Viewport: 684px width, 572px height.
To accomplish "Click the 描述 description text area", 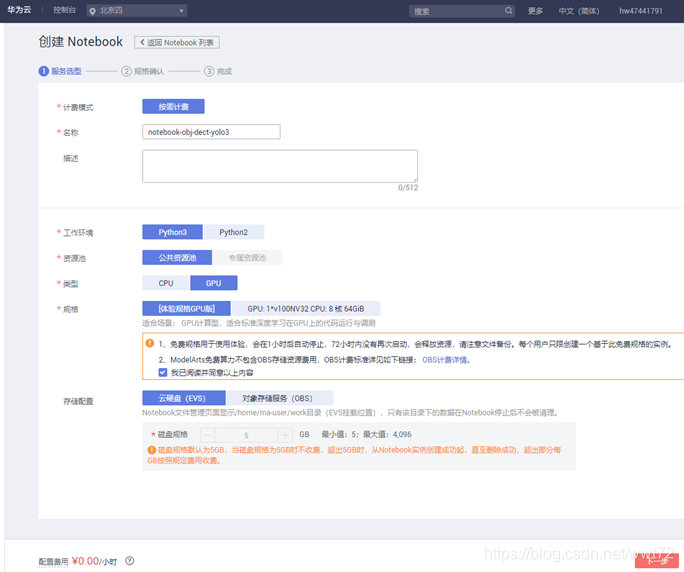I will 280,166.
